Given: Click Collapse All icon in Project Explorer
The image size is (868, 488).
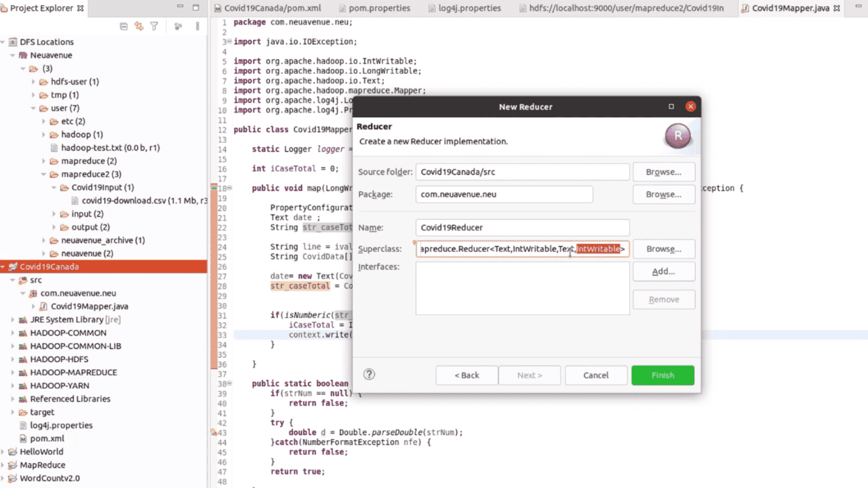Looking at the screenshot, I should [123, 26].
